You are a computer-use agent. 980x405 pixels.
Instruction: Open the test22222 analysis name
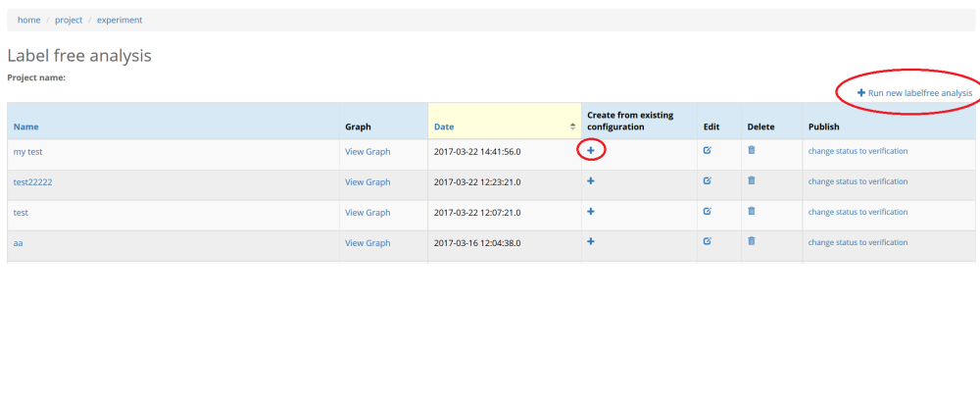pyautogui.click(x=32, y=182)
